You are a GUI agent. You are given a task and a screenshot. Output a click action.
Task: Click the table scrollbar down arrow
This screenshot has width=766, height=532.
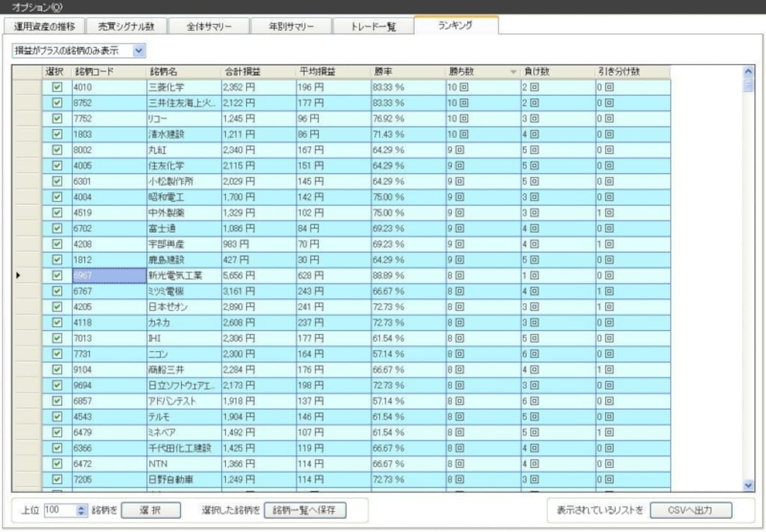749,485
